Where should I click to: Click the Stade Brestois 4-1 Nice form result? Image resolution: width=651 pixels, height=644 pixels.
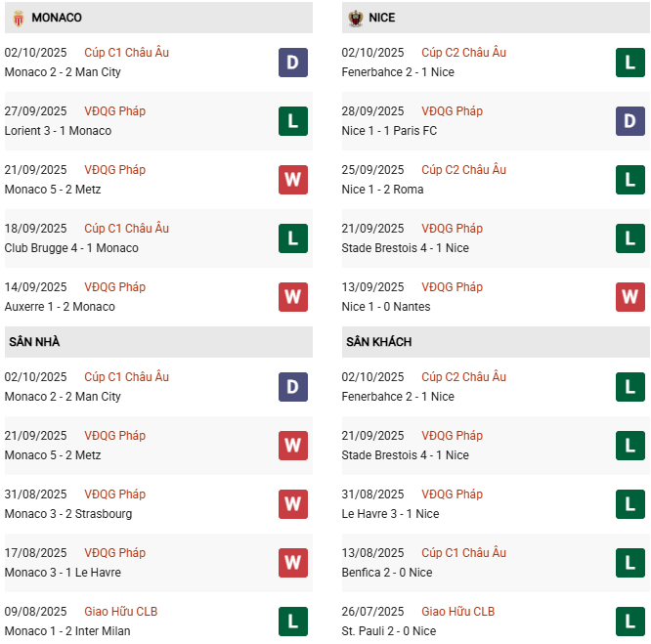coord(406,248)
